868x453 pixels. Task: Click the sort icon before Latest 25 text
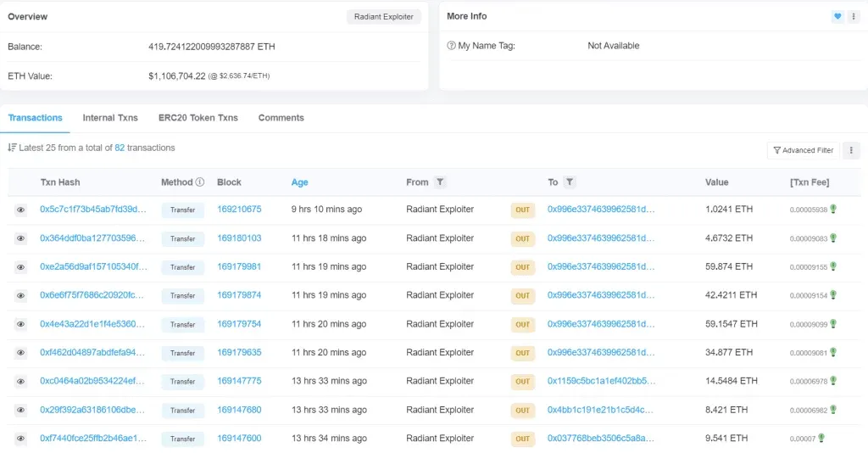click(x=12, y=148)
